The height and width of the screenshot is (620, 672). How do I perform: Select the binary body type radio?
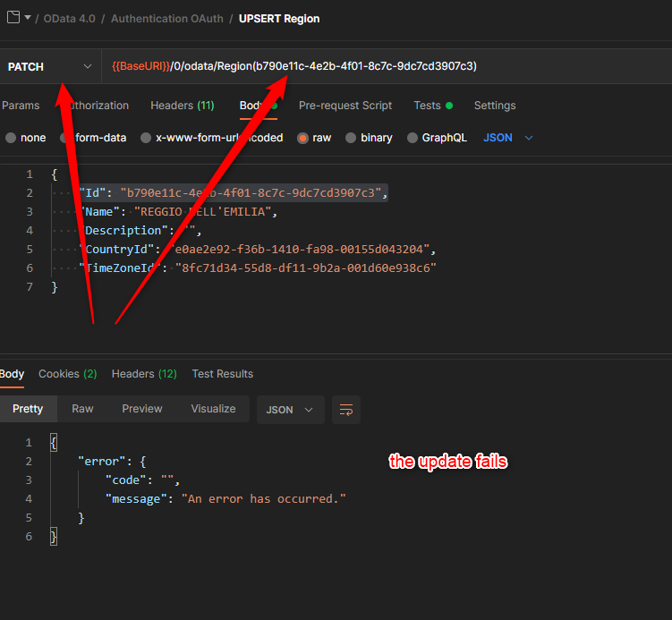tap(351, 138)
